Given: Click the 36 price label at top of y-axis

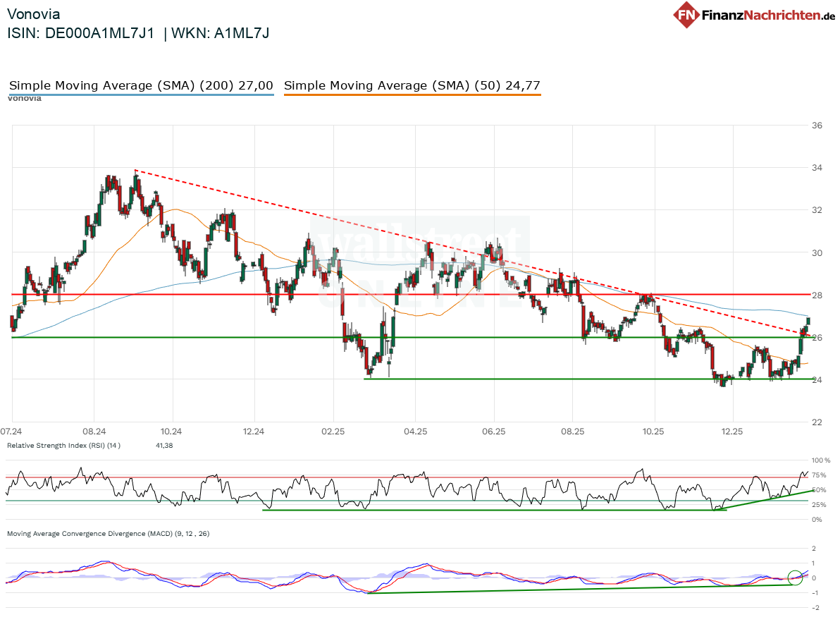Looking at the screenshot, I should tap(817, 126).
